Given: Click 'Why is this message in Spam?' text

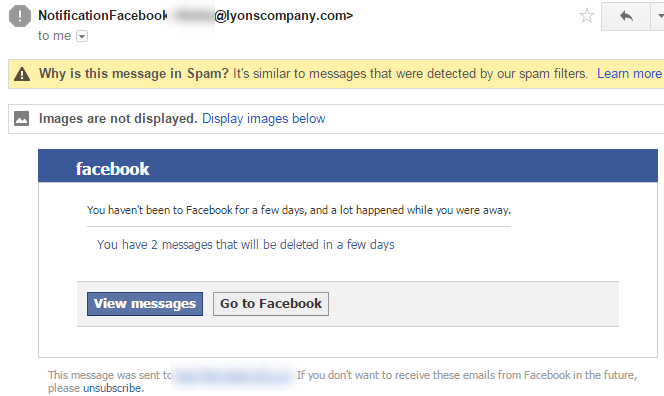Looking at the screenshot, I should [134, 74].
